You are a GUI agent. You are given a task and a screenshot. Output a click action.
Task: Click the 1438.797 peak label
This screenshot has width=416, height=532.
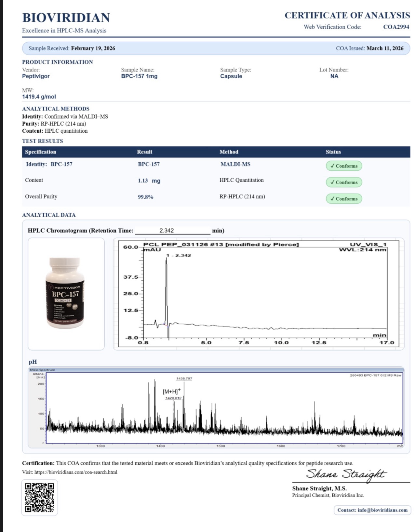click(x=184, y=379)
